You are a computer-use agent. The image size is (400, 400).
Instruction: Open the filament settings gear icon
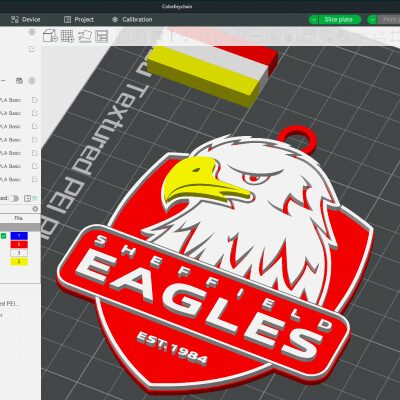pyautogui.click(x=32, y=81)
